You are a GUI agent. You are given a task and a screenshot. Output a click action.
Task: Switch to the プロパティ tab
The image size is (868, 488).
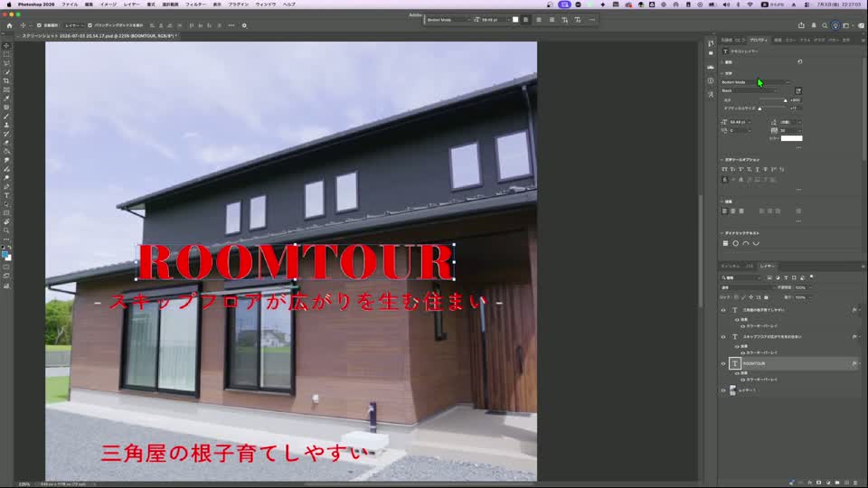point(758,41)
